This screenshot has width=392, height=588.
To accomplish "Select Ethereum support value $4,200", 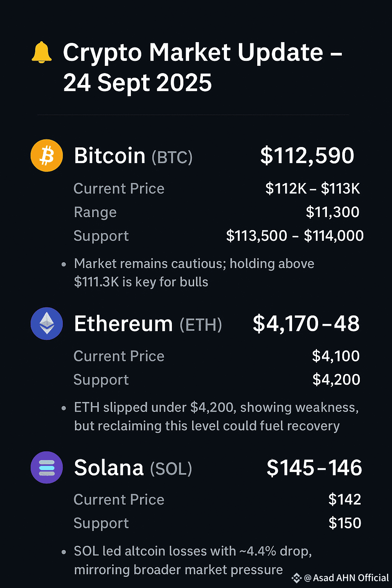I will pyautogui.click(x=336, y=380).
